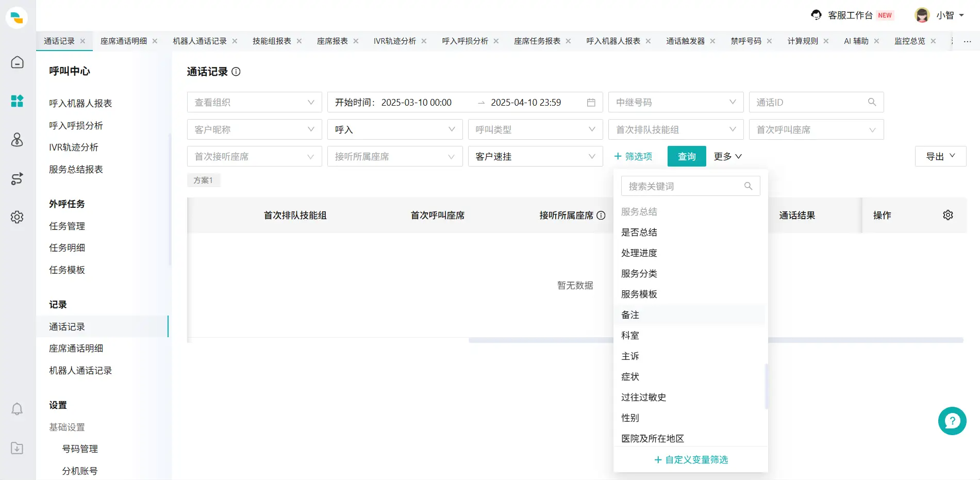The width and height of the screenshot is (980, 480).
Task: Open the settings gear icon in sidebar
Action: (17, 217)
